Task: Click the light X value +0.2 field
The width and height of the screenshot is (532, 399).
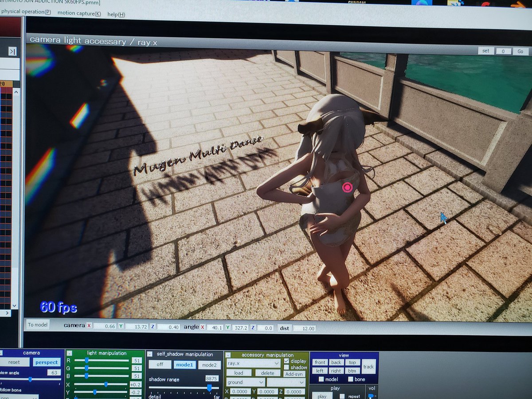Action: pyautogui.click(x=136, y=384)
